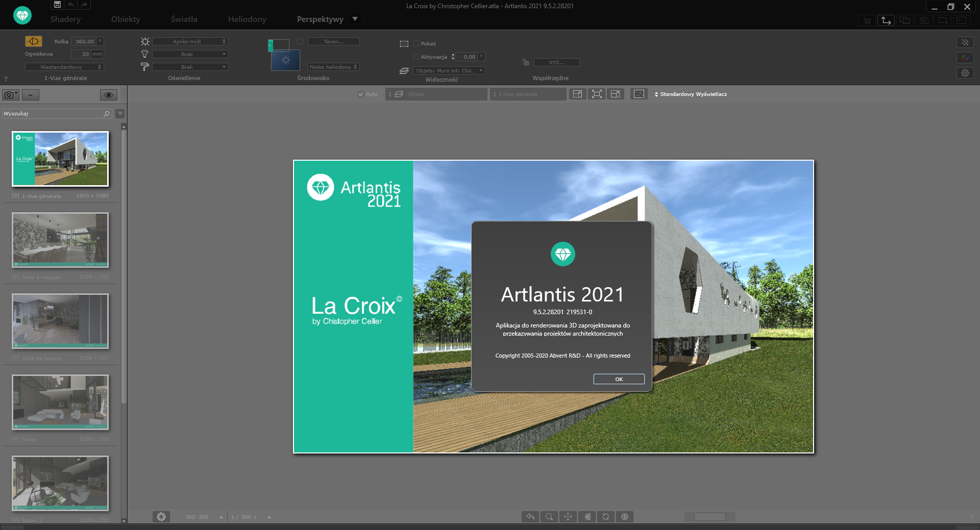Image resolution: width=980 pixels, height=530 pixels.
Task: Open preferences with the gear icon
Action: tap(965, 73)
